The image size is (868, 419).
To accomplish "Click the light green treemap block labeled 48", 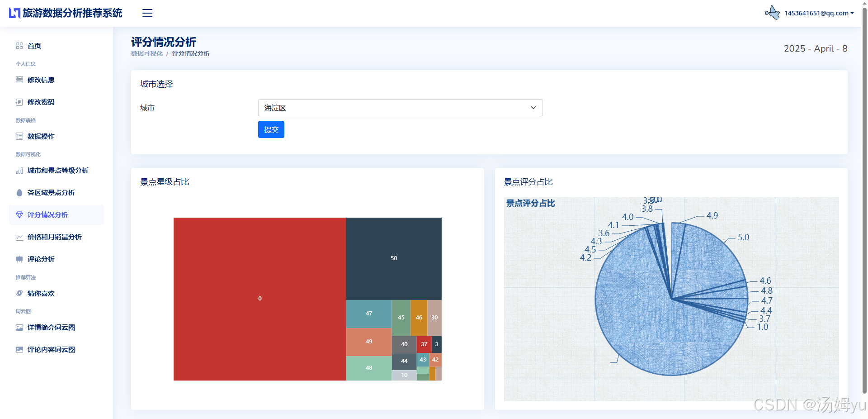I will [x=369, y=368].
